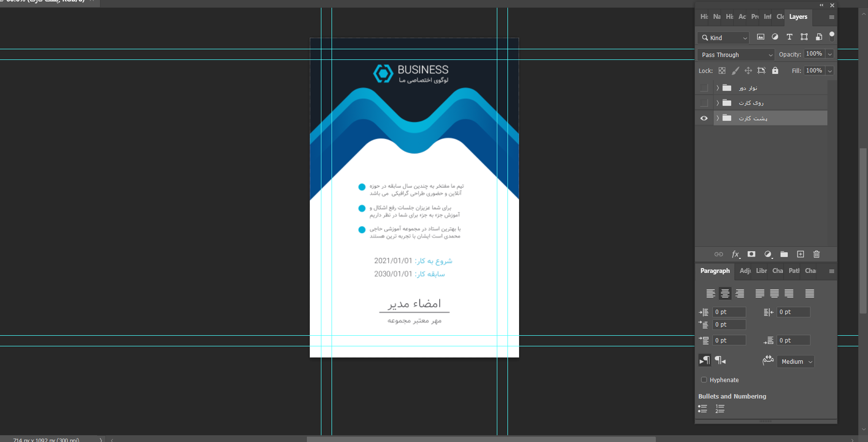Image resolution: width=868 pixels, height=442 pixels.
Task: Create a new layer
Action: [x=800, y=254]
